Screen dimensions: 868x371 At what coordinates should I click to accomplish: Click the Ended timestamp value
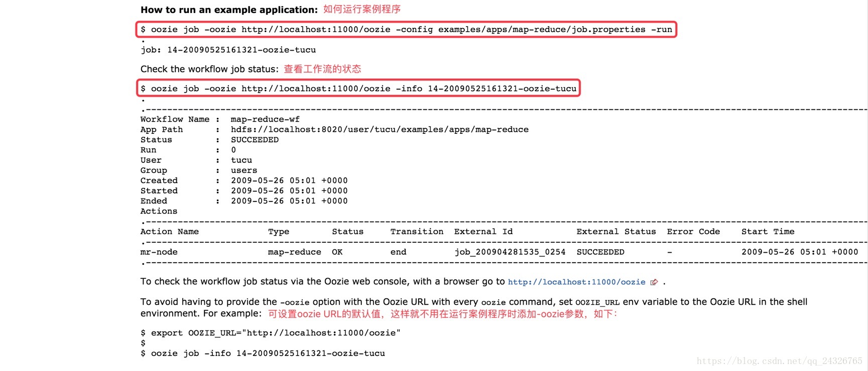click(289, 201)
